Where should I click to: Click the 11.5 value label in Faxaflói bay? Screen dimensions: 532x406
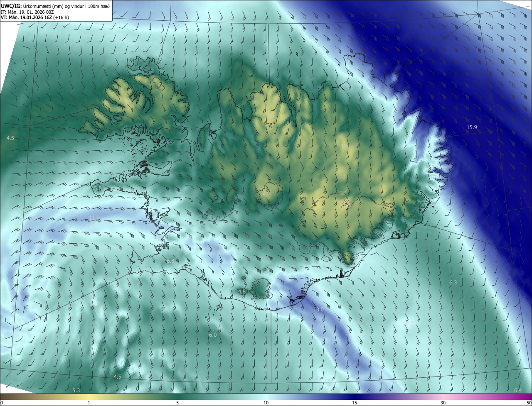[x=94, y=218]
